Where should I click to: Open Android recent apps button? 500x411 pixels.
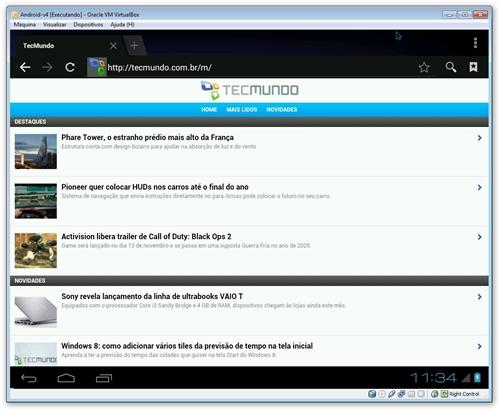[x=104, y=378]
